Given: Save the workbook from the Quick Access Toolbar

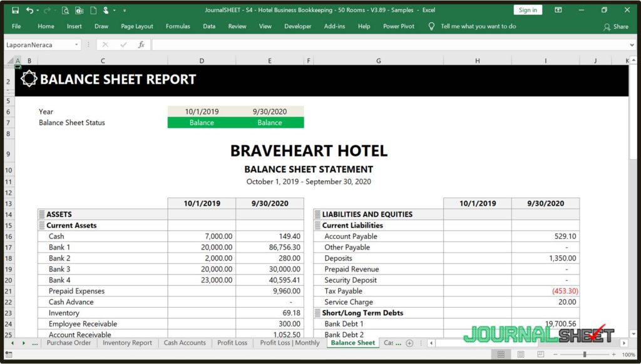Looking at the screenshot, I should [16, 10].
